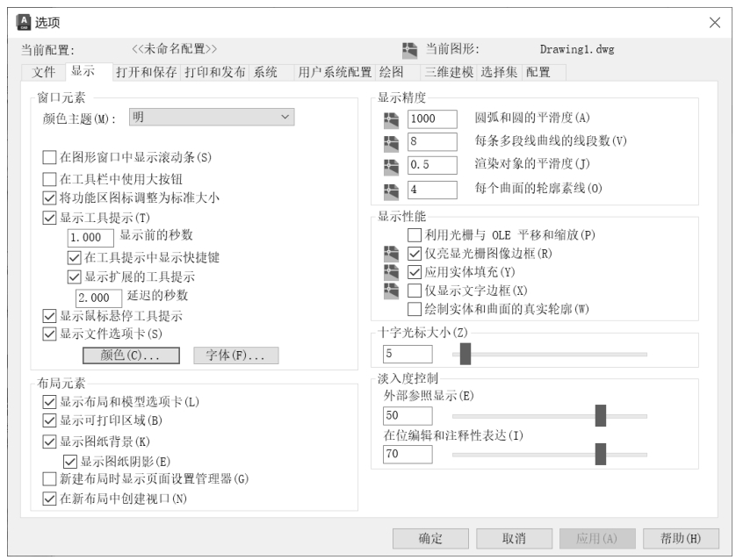Select the 显示 tab
The height and width of the screenshot is (560, 736).
(x=89, y=71)
